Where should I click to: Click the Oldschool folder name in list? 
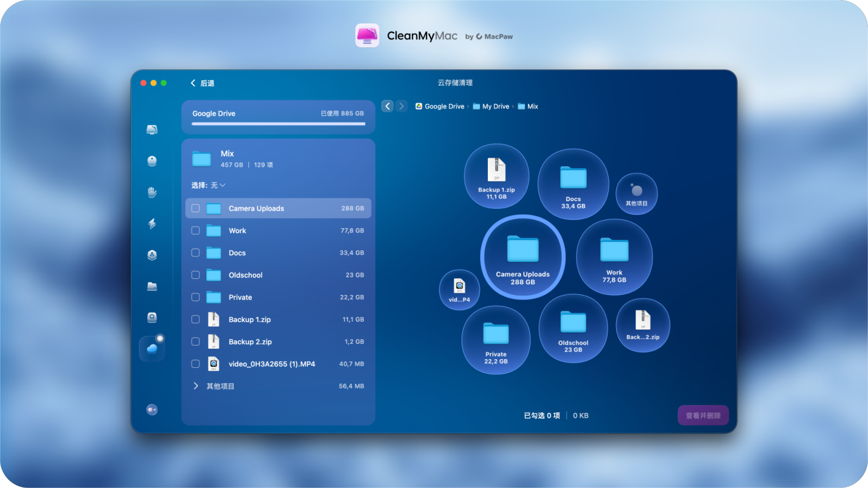[x=245, y=275]
